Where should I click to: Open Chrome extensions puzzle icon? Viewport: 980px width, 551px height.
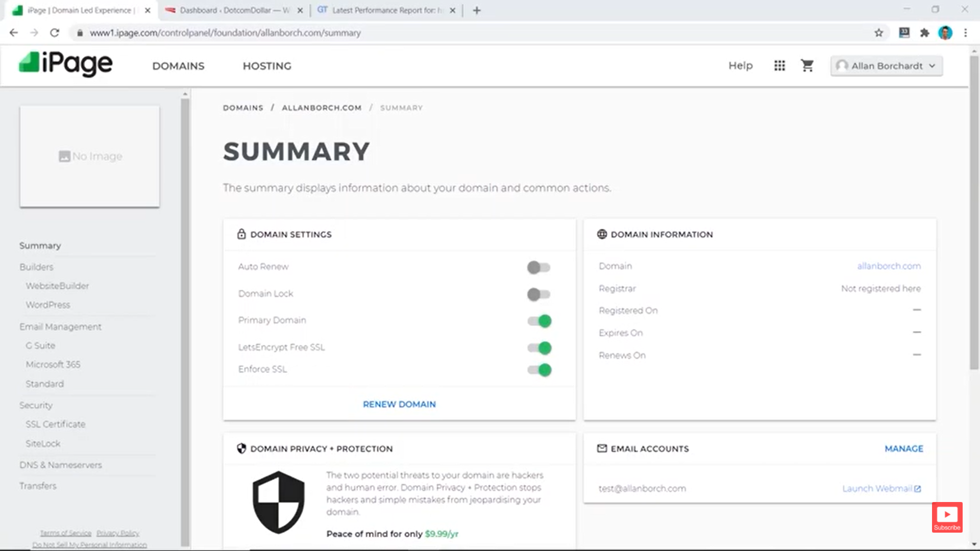[x=924, y=33]
